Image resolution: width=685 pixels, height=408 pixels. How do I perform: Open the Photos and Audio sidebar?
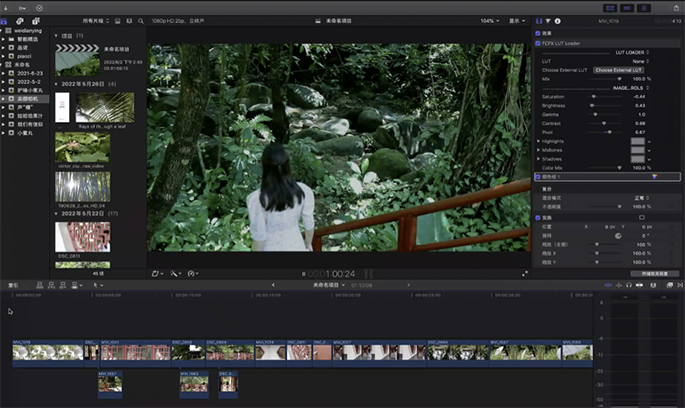click(21, 20)
